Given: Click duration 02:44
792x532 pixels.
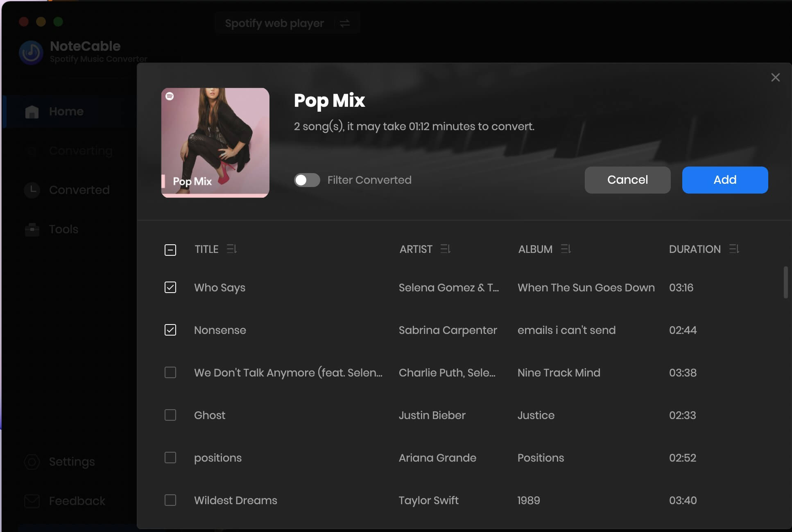Looking at the screenshot, I should tap(683, 330).
